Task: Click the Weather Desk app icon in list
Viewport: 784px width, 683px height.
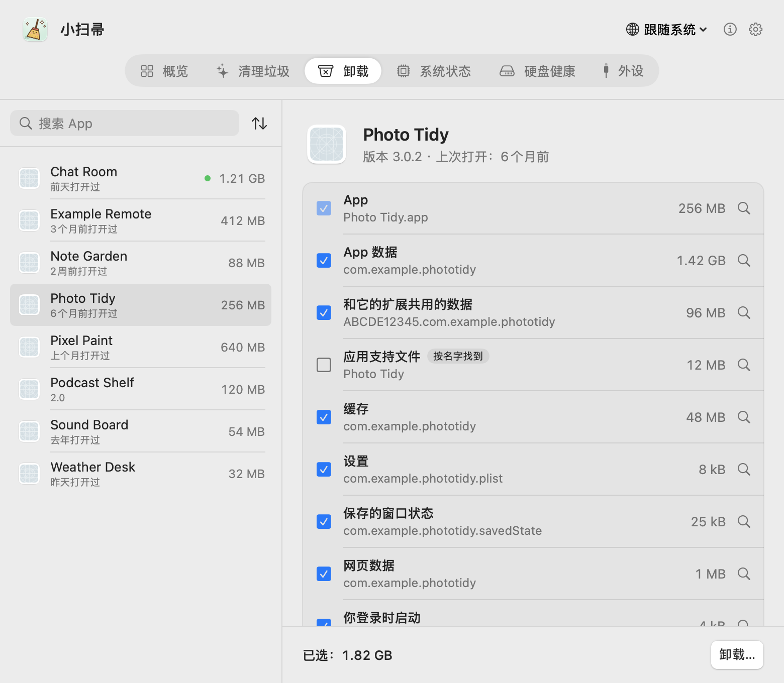Action: tap(29, 474)
